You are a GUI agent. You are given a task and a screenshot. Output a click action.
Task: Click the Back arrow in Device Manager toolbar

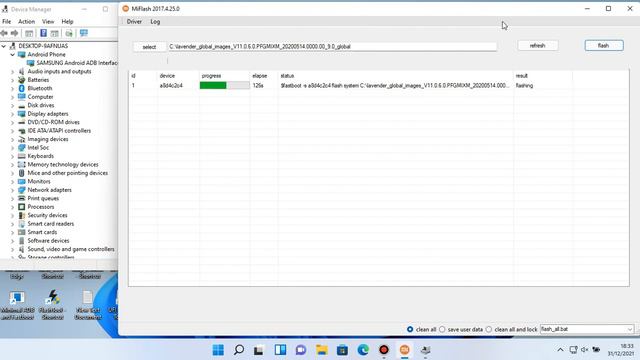4,33
